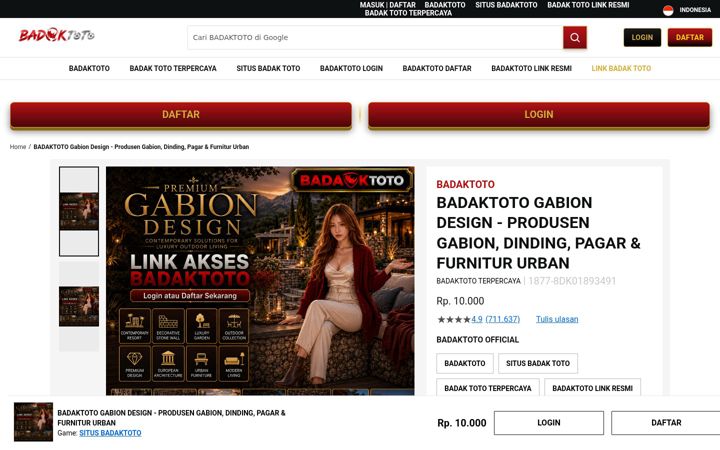Open BADAK TOTO TERPERCAYA navigation item

173,68
